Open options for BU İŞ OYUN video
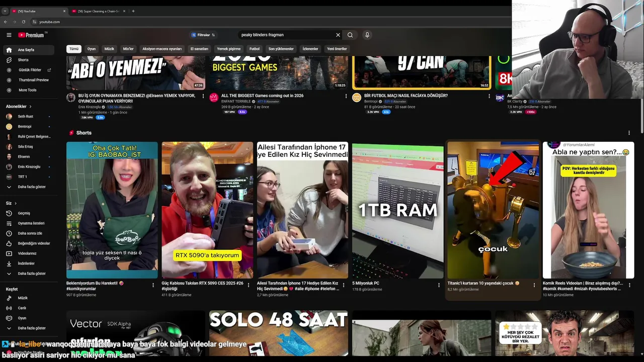The width and height of the screenshot is (644, 362). [x=203, y=96]
